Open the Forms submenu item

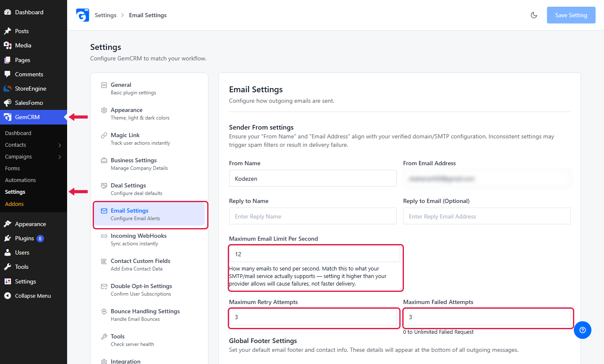tap(13, 168)
